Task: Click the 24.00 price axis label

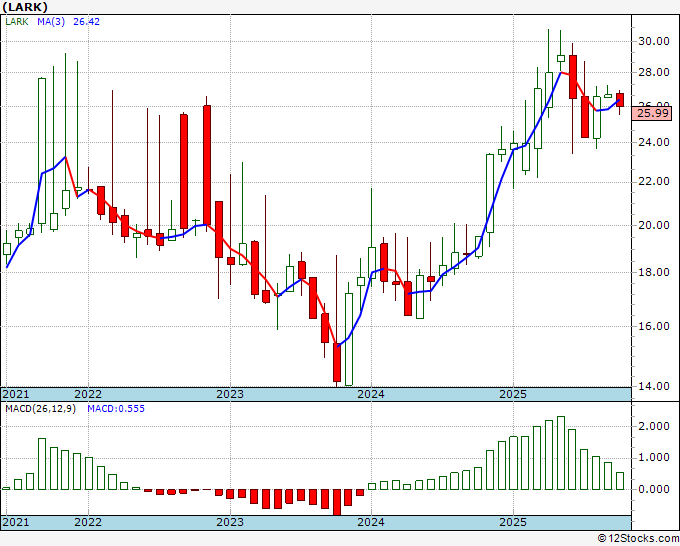Action: point(654,142)
